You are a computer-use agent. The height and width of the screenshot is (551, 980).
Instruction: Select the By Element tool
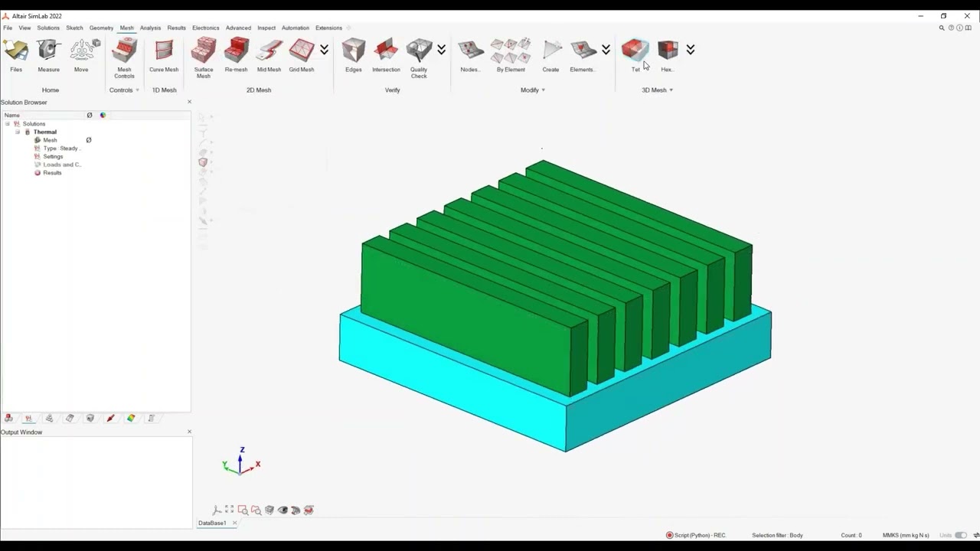click(x=511, y=56)
